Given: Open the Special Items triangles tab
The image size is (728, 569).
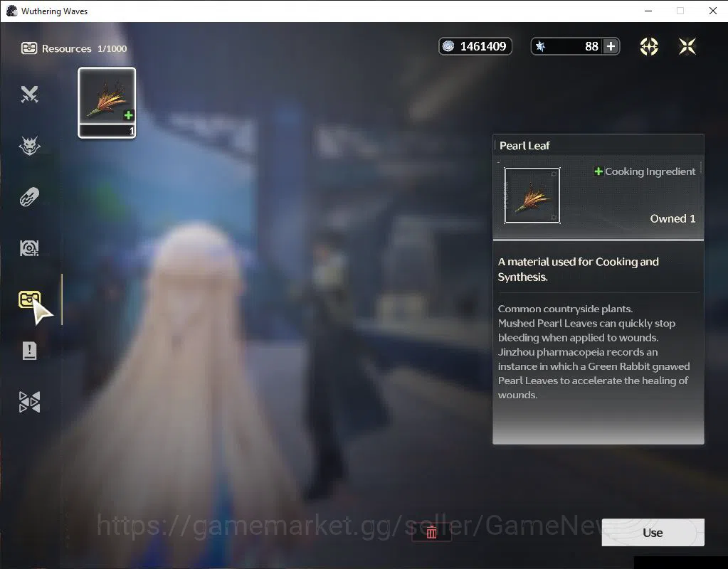Looking at the screenshot, I should coord(29,402).
